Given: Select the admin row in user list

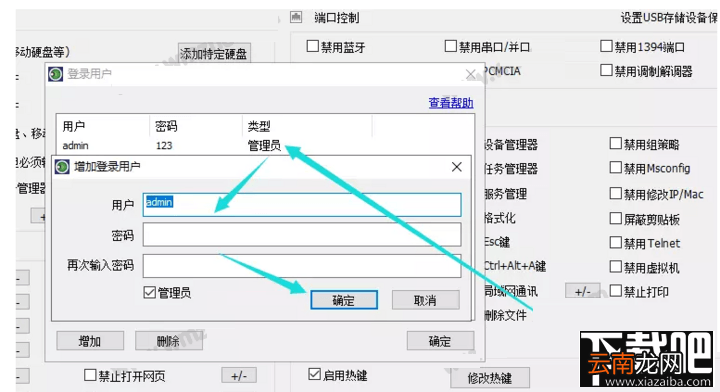Looking at the screenshot, I should [265, 146].
